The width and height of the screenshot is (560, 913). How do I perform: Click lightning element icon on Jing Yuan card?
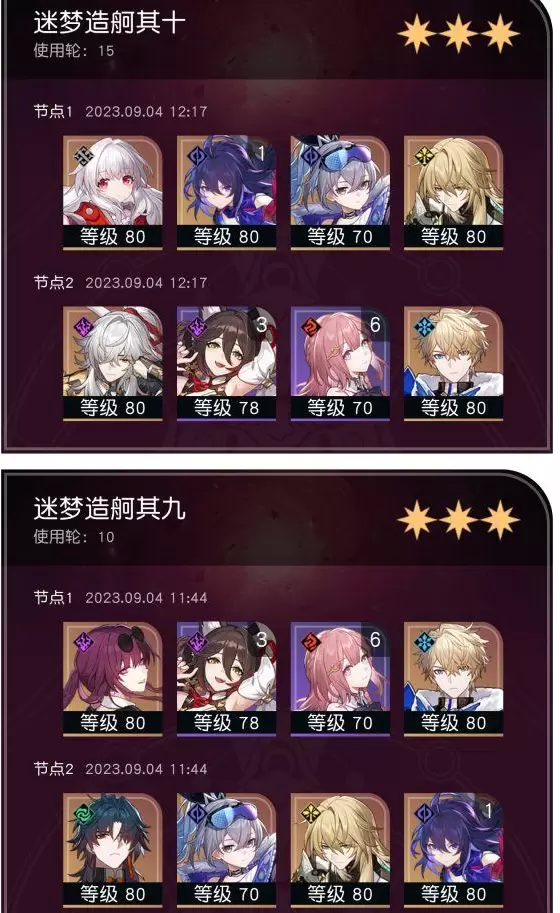point(84,327)
